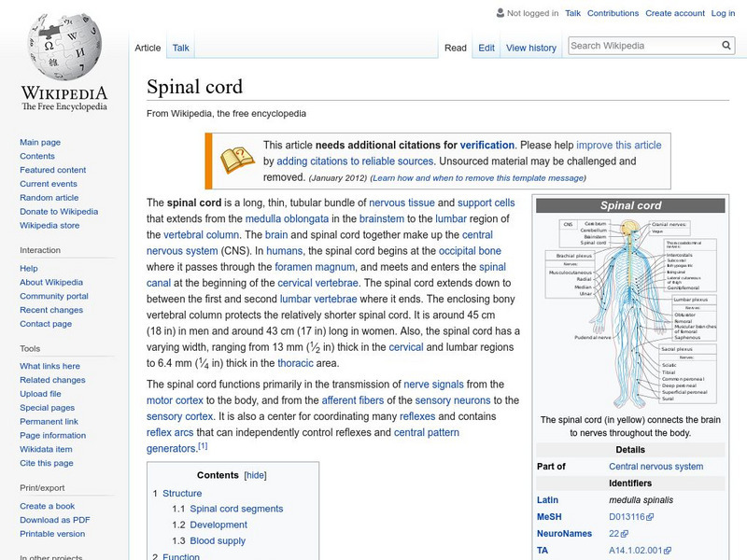Click the not-logged-in user icon

500,13
